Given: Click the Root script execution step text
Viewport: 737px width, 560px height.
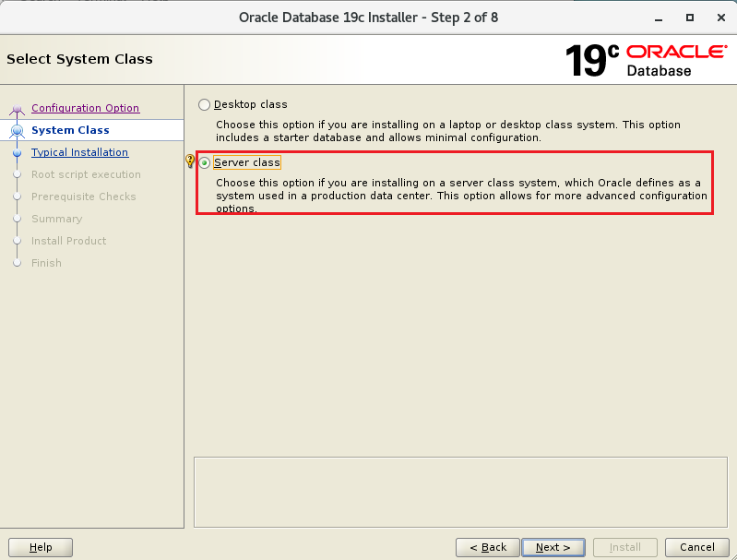Looking at the screenshot, I should tap(86, 174).
